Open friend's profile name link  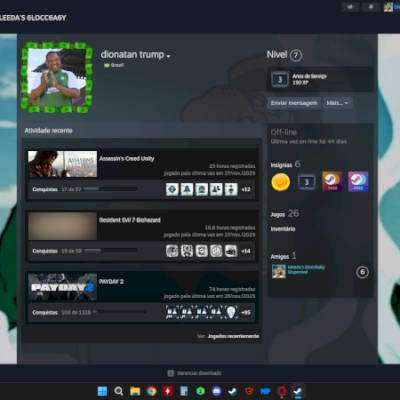(x=306, y=267)
